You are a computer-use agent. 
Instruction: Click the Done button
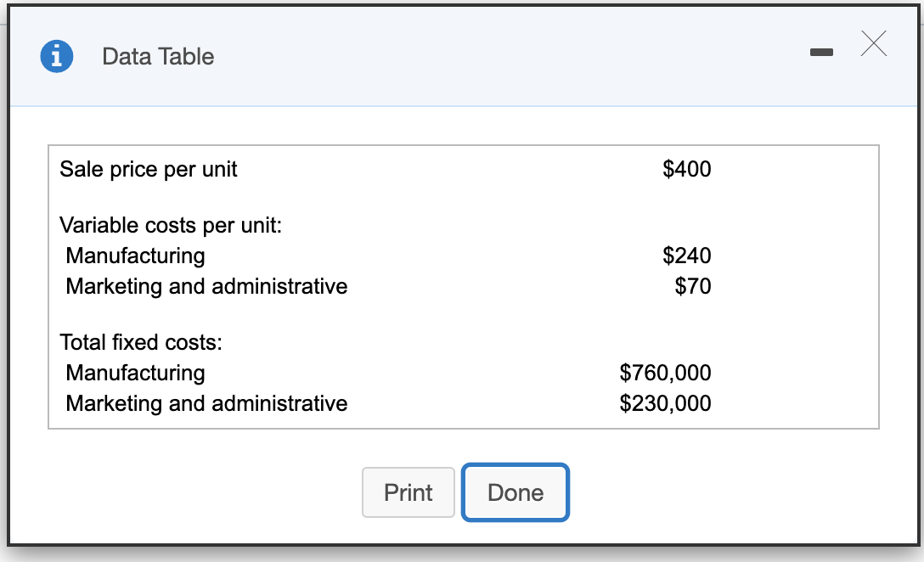point(515,492)
